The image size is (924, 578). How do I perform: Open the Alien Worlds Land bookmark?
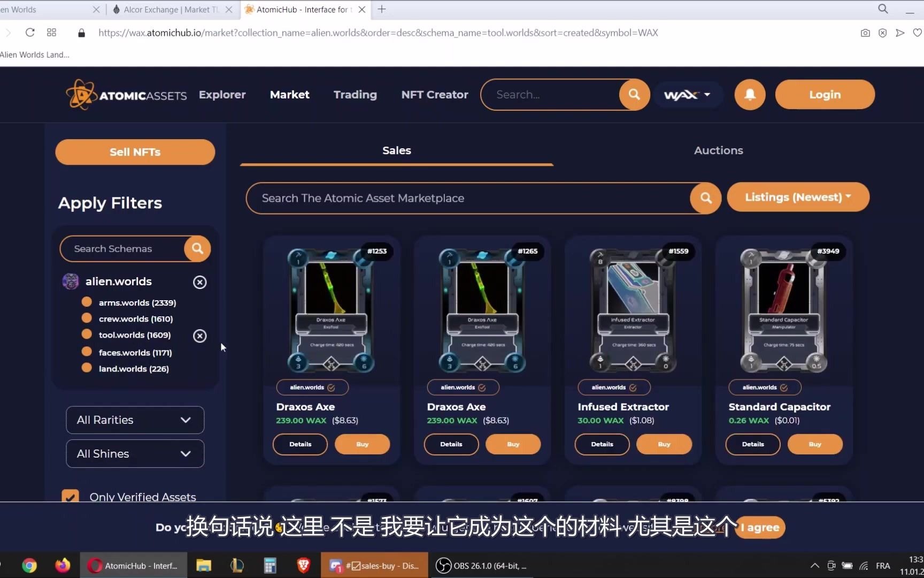(x=35, y=55)
